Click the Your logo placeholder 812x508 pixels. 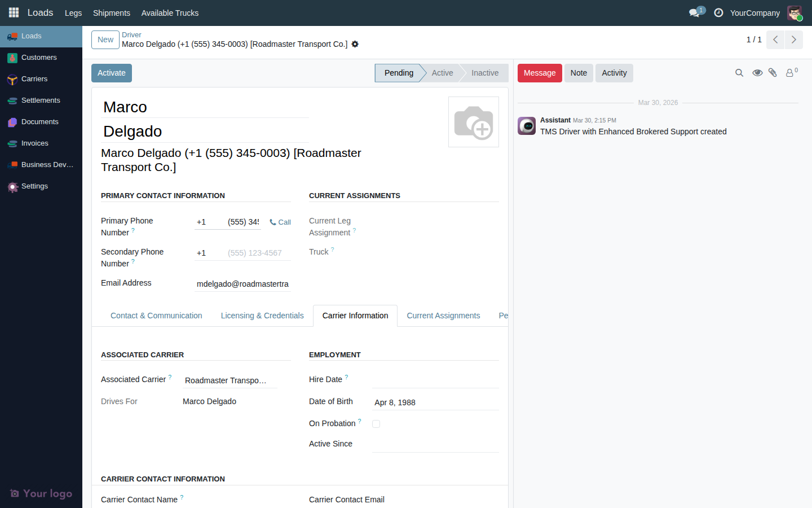point(41,493)
